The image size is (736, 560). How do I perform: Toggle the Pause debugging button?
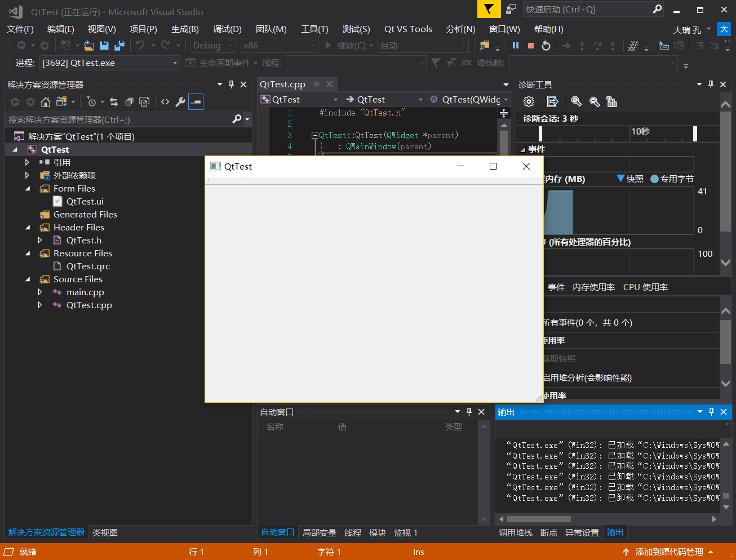click(515, 45)
